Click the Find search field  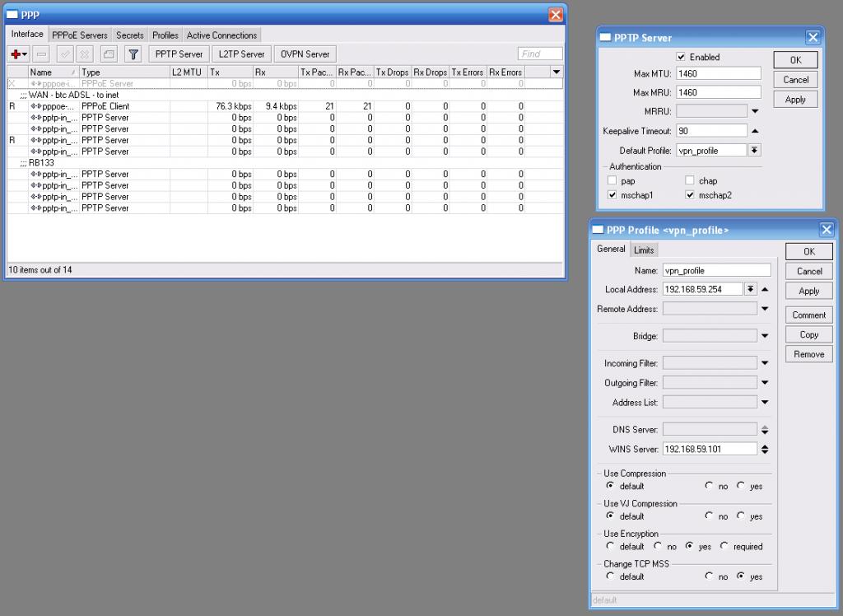(x=540, y=54)
